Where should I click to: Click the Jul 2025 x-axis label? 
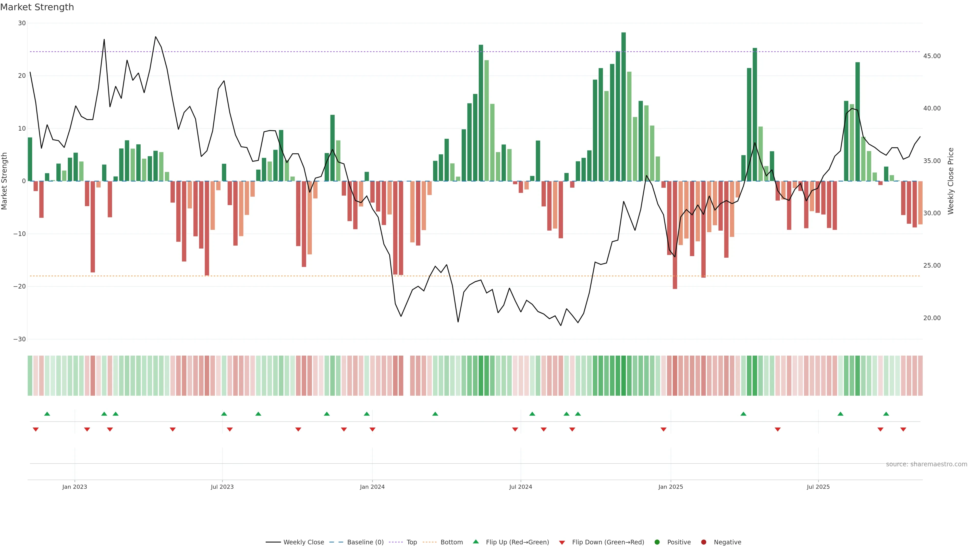click(818, 487)
